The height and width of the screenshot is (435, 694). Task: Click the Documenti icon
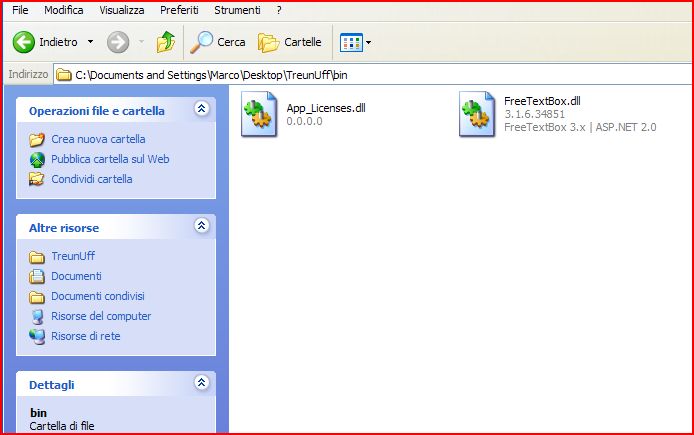click(x=37, y=277)
